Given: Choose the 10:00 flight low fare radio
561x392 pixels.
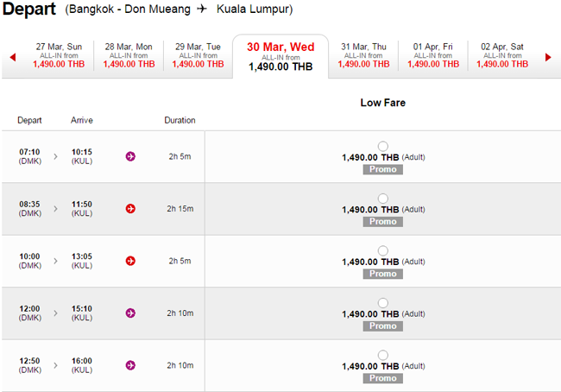Looking at the screenshot, I should click(383, 250).
